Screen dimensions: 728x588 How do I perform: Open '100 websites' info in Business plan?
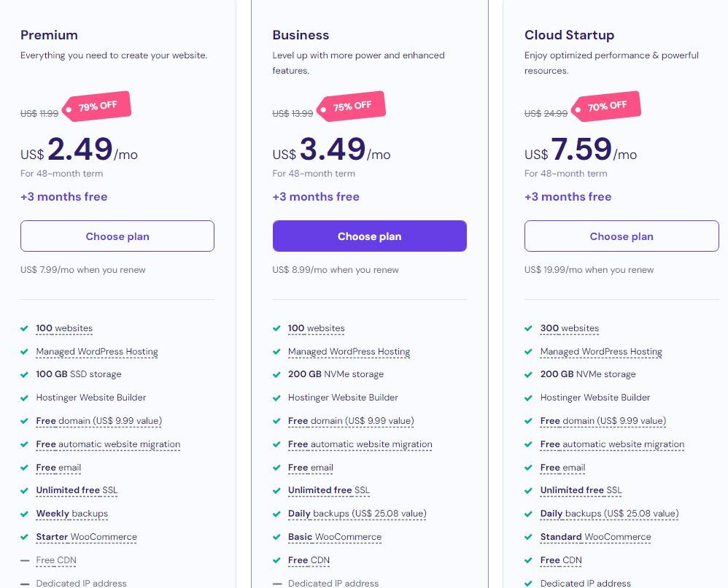click(x=316, y=328)
